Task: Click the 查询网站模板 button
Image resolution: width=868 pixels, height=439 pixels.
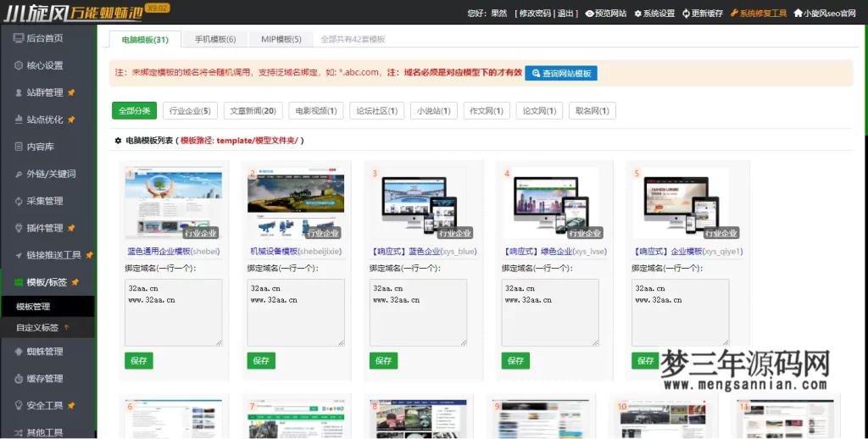Action: click(561, 73)
